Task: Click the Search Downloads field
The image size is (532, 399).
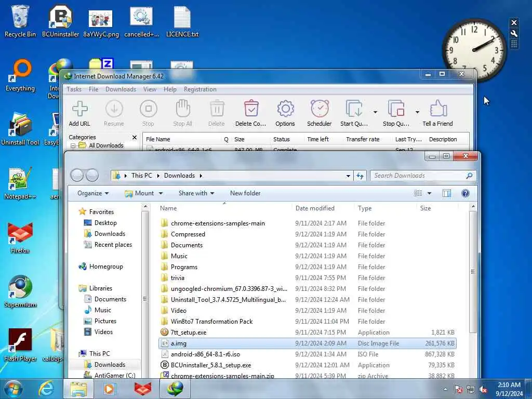Action: pyautogui.click(x=423, y=176)
